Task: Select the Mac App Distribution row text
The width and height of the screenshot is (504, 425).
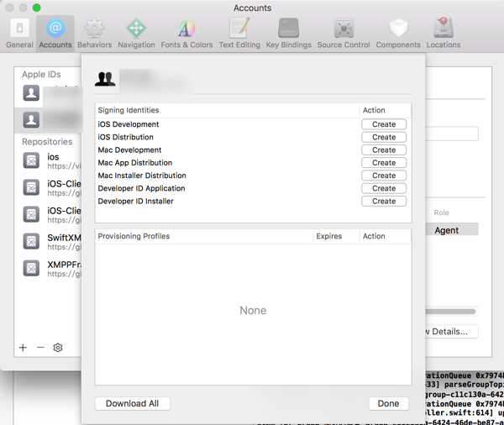Action: click(135, 163)
